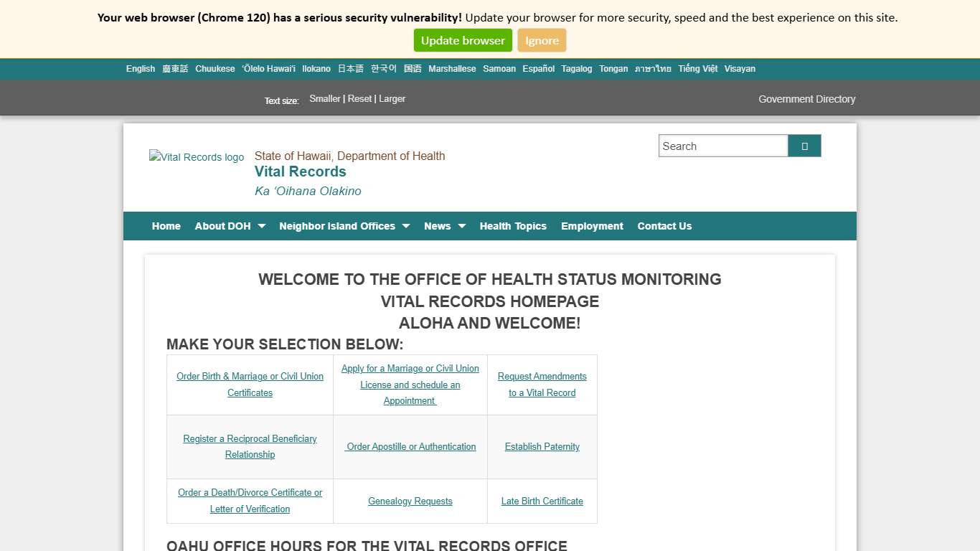This screenshot has height=551, width=980.
Task: Select Establish Paternity
Action: [x=542, y=446]
